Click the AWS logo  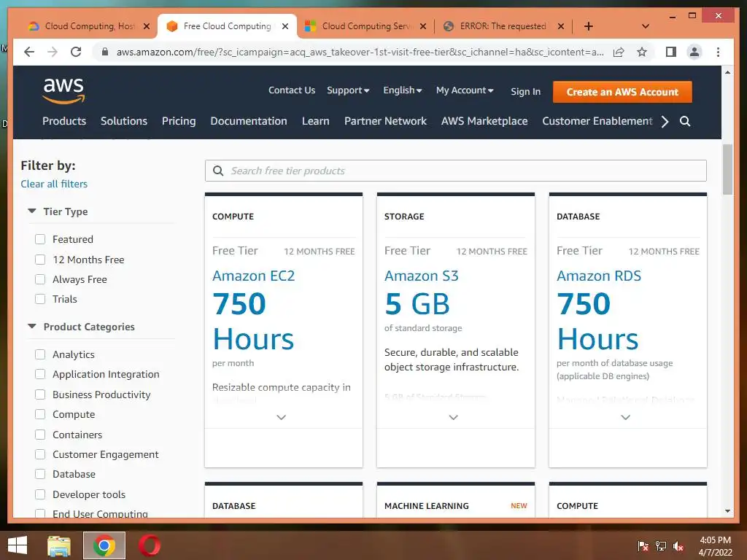63,91
